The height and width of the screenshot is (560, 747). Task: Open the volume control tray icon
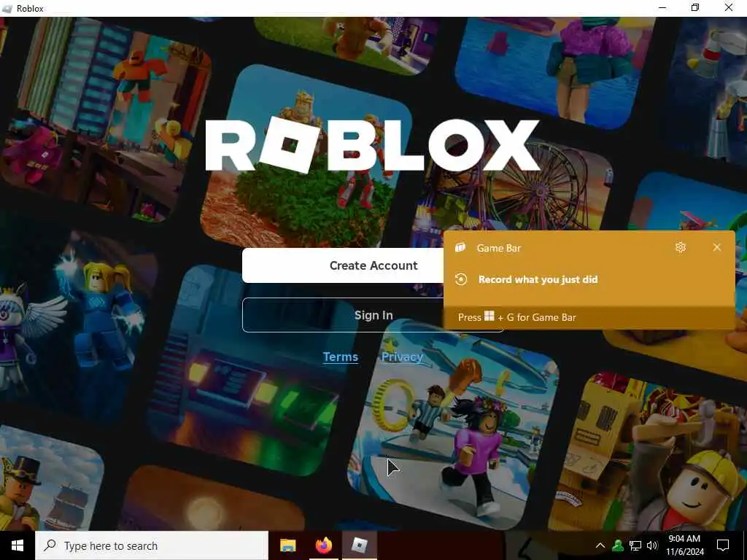coord(652,545)
